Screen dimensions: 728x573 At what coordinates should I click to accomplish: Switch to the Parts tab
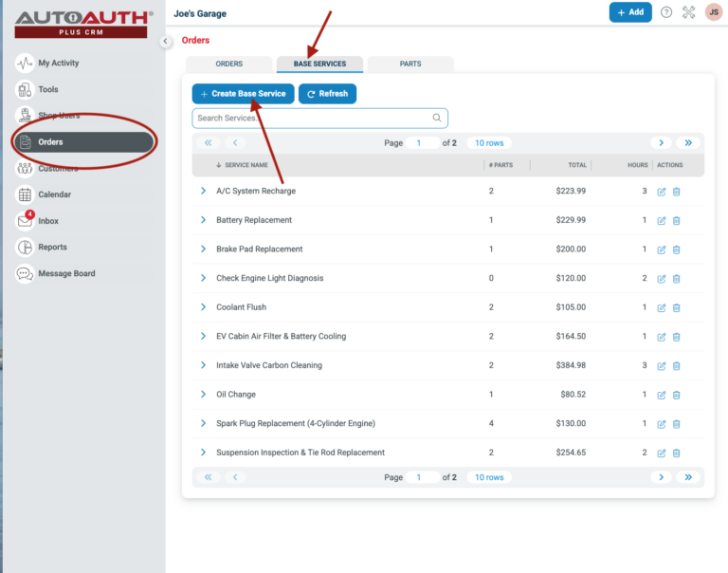click(x=409, y=65)
